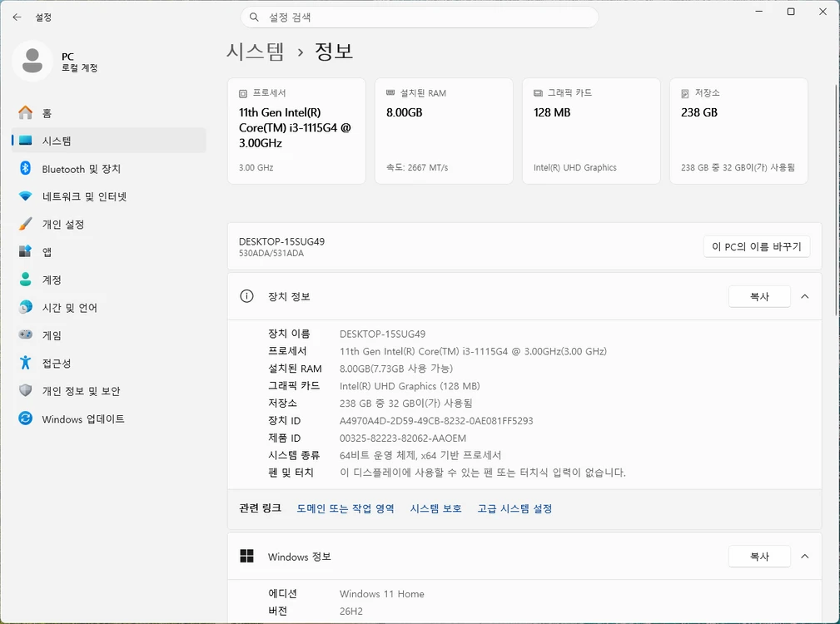Click the 그래픽 카드 128 MB card

(591, 131)
